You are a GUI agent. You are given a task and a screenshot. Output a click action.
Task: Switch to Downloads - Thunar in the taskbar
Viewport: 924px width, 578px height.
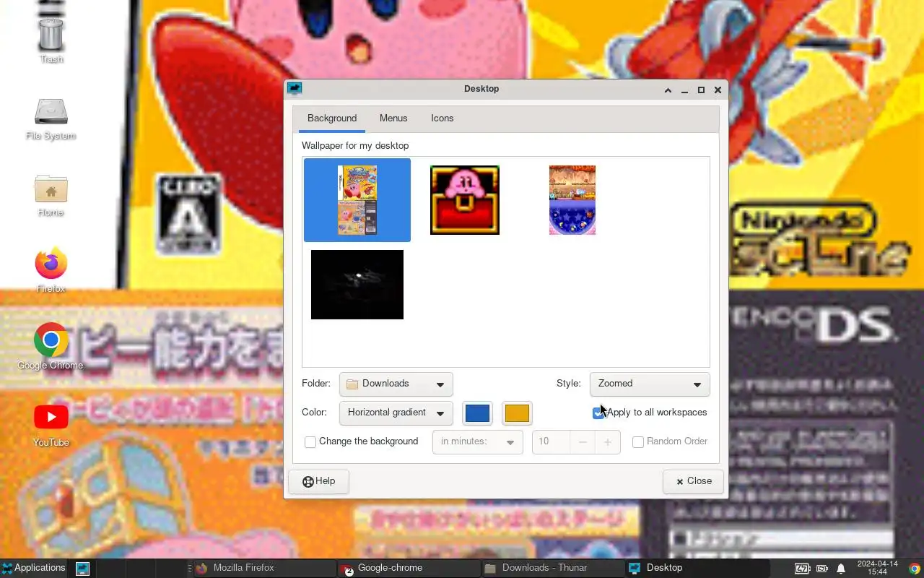pos(552,568)
